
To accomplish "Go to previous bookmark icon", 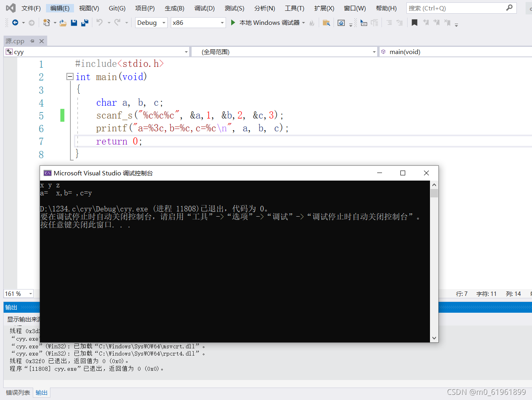I will 426,23.
